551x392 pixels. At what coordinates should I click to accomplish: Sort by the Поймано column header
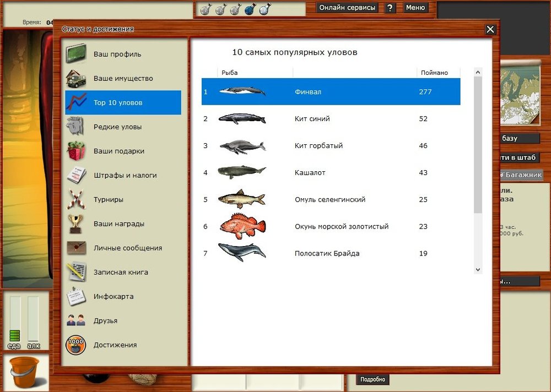click(434, 73)
